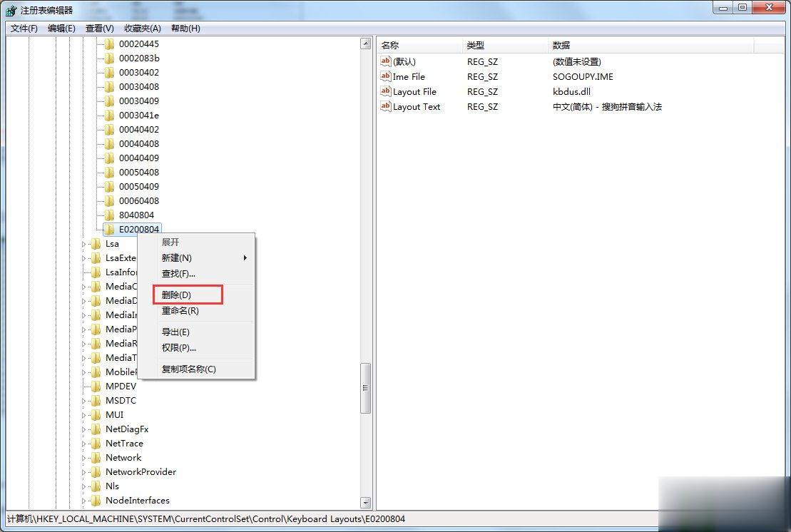Click the tree pane scroll up arrow
Image resolution: width=791 pixels, height=532 pixels.
(x=366, y=44)
